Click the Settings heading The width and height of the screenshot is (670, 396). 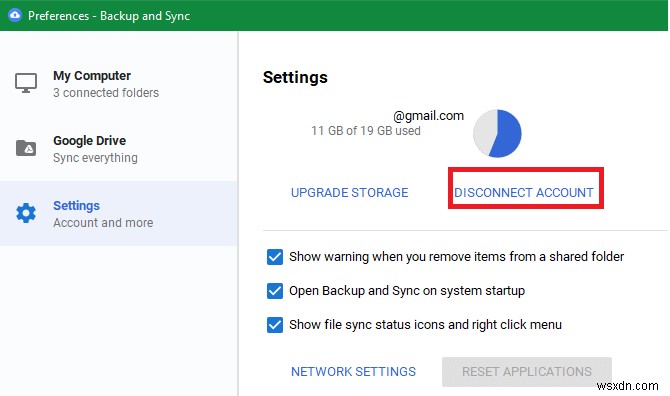coord(295,77)
